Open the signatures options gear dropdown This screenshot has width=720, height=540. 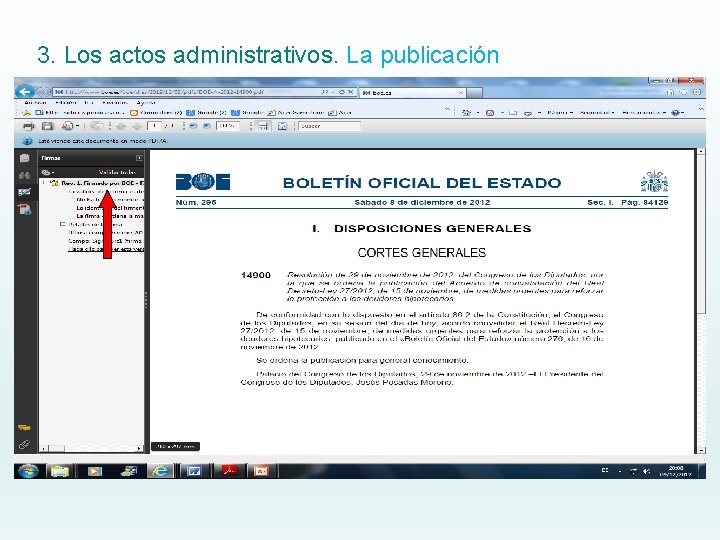click(x=47, y=172)
